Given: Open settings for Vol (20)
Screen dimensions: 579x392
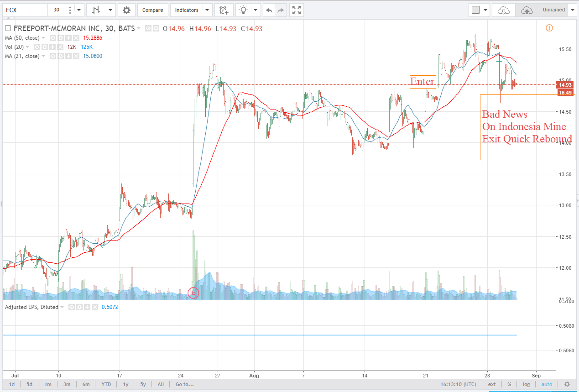Looking at the screenshot, I should [x=44, y=47].
